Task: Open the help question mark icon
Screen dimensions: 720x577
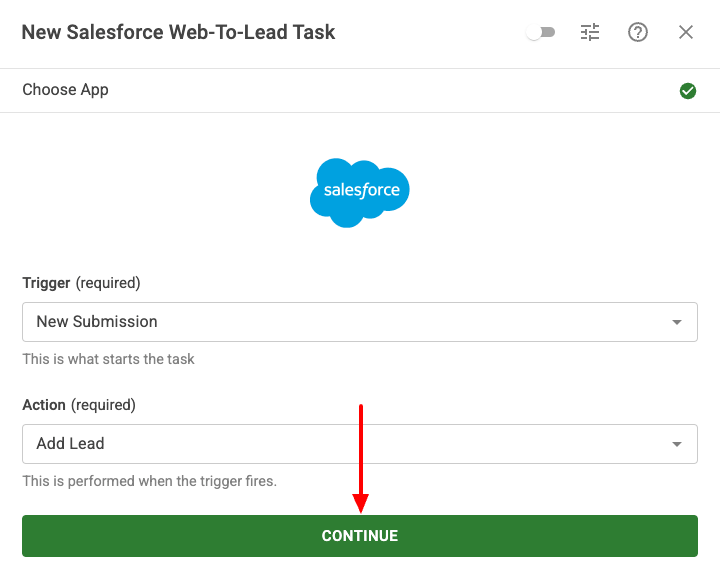Action: tap(638, 33)
